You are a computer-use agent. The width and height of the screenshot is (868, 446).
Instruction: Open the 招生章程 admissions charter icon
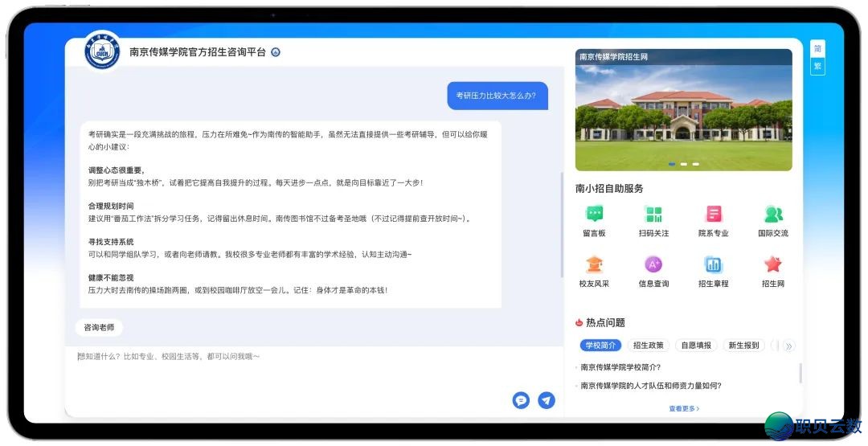click(x=714, y=264)
